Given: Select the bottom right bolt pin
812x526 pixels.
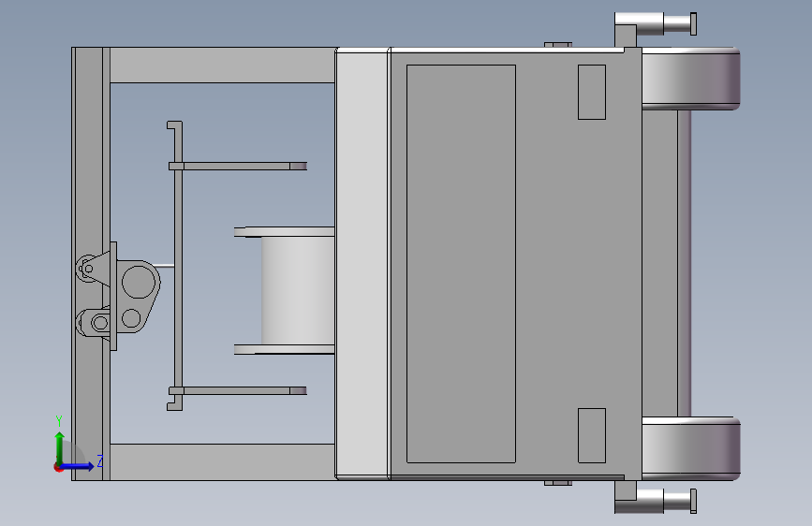Looking at the screenshot, I should 656,501.
